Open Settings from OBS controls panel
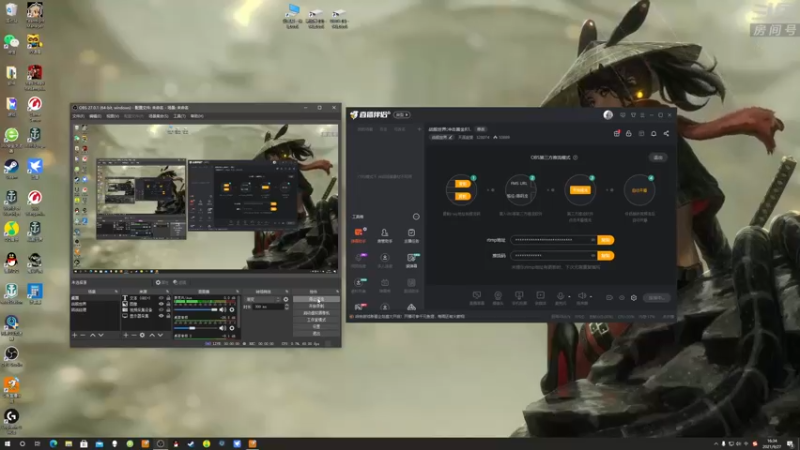The height and width of the screenshot is (450, 800). pos(316,327)
